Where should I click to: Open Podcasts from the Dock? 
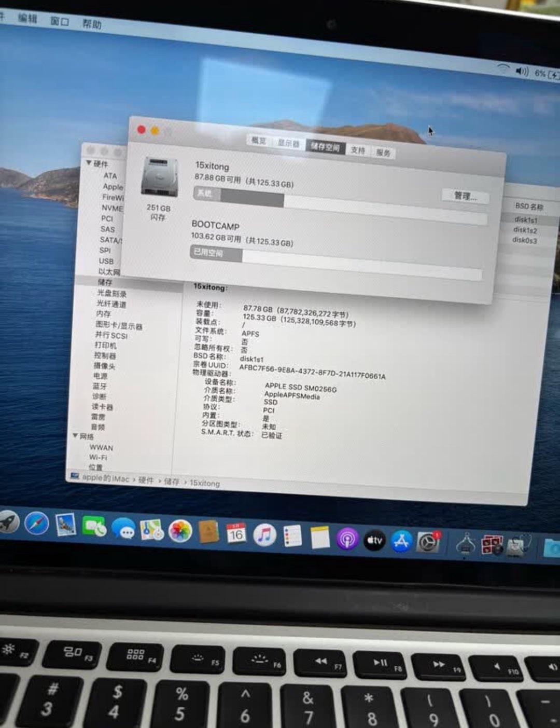[x=347, y=539]
